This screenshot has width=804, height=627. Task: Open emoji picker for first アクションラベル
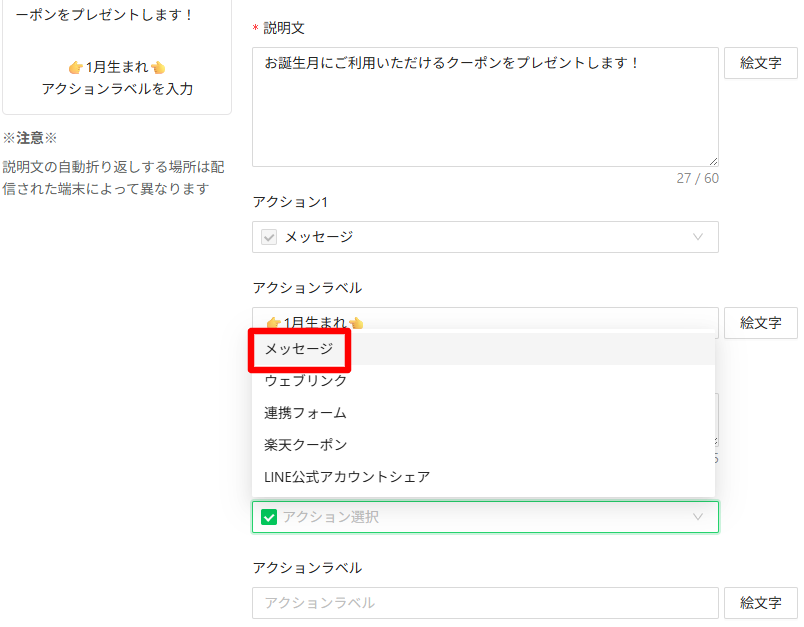760,323
